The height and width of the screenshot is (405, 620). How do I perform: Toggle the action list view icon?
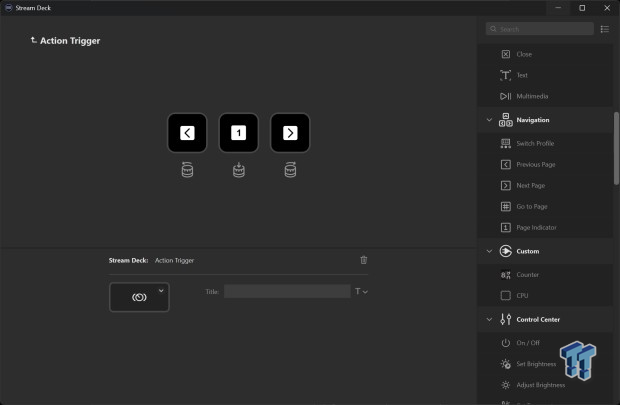coord(605,29)
